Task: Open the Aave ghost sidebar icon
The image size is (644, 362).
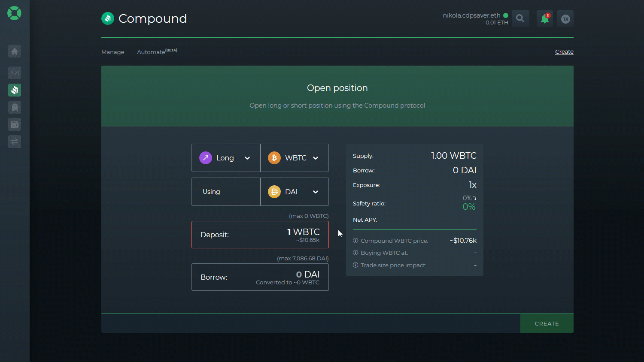Action: [15, 107]
